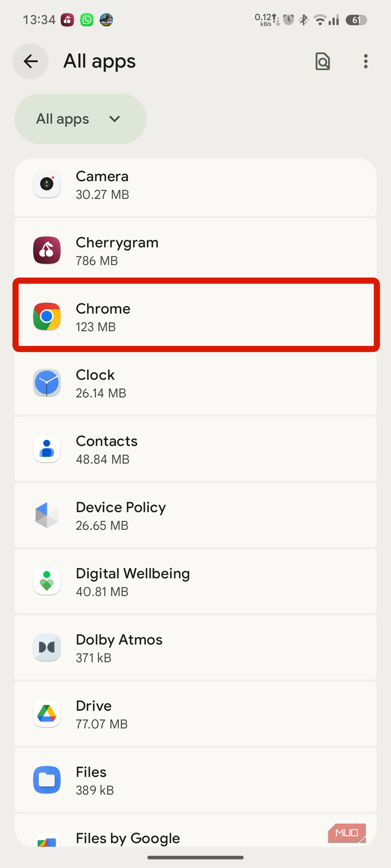Image resolution: width=391 pixels, height=868 pixels.
Task: Tap the WhatsApp notification icon in status bar
Action: click(x=86, y=20)
